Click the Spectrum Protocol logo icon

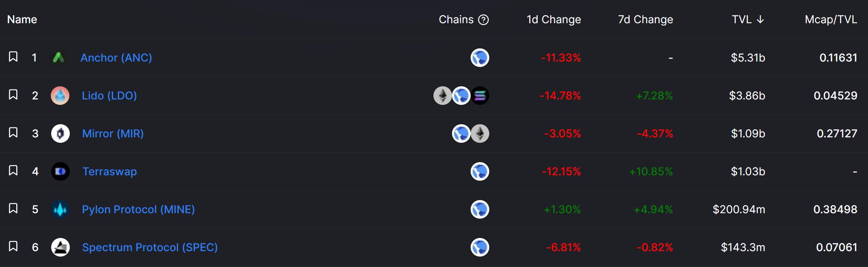pyautogui.click(x=60, y=247)
